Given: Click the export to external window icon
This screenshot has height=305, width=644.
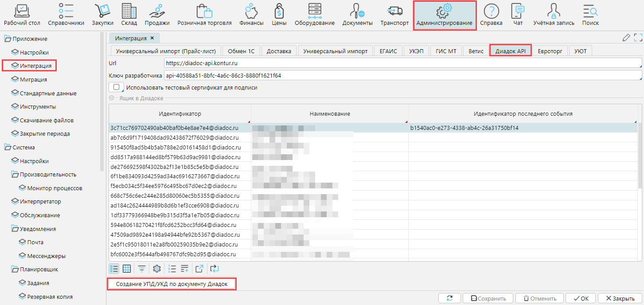Looking at the screenshot, I should (199, 268).
